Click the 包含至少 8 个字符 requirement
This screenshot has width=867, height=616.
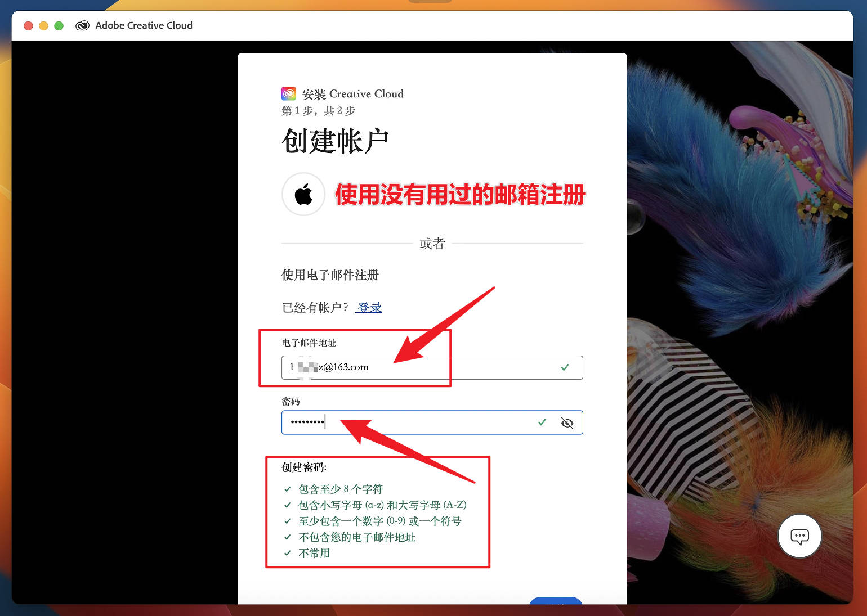click(341, 489)
